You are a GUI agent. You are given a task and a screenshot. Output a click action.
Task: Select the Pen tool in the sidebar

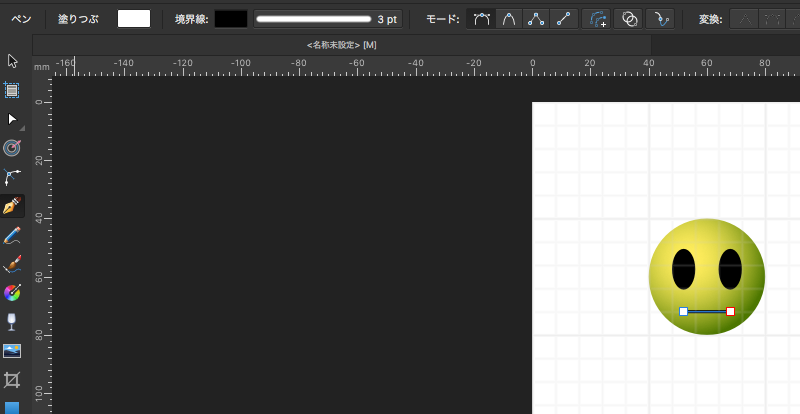[x=12, y=206]
